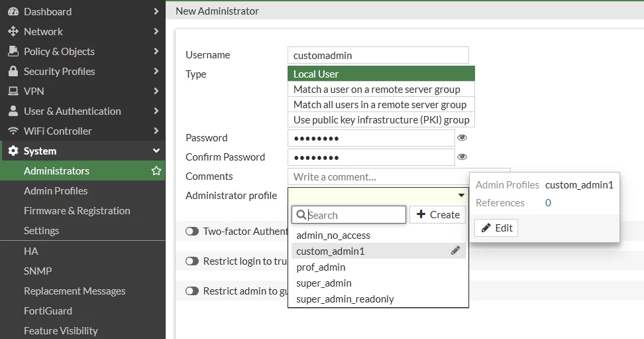The width and height of the screenshot is (644, 339).
Task: Select Local User type
Action: (381, 74)
